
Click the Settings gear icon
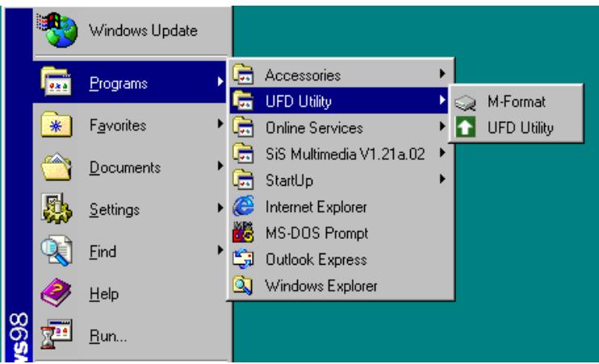(57, 208)
